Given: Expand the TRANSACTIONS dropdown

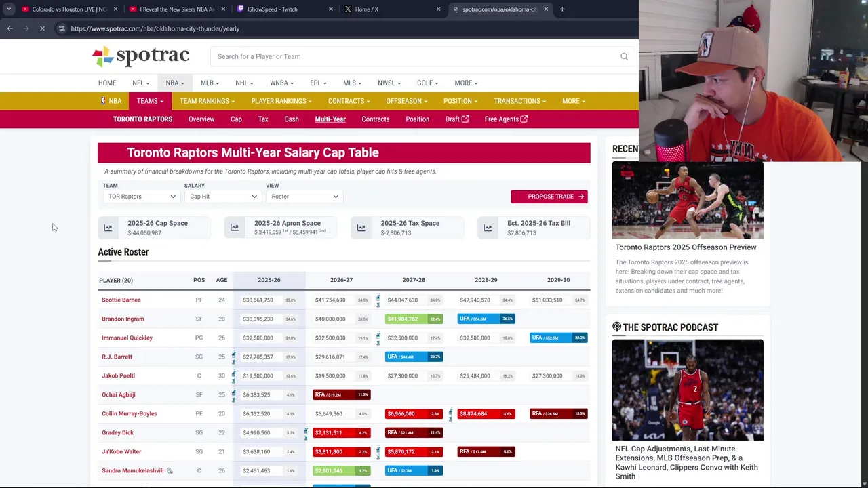Looking at the screenshot, I should point(519,101).
